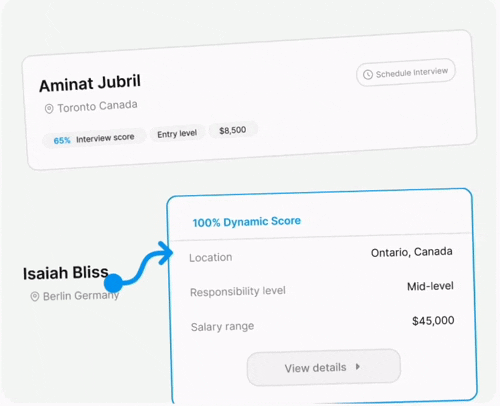Select the Mid-level responsibility value
Viewport: 500px width, 406px height.
(x=430, y=286)
